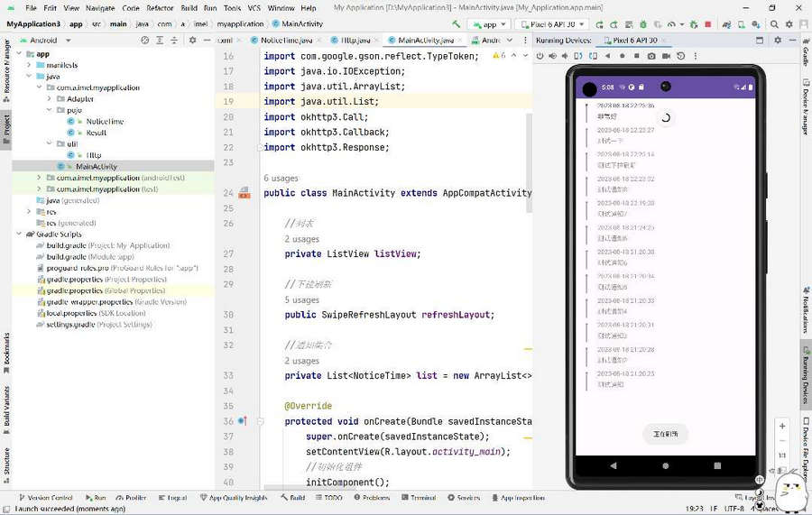This screenshot has height=515, width=812.
Task: Select the Result class in pojo package
Action: 96,133
